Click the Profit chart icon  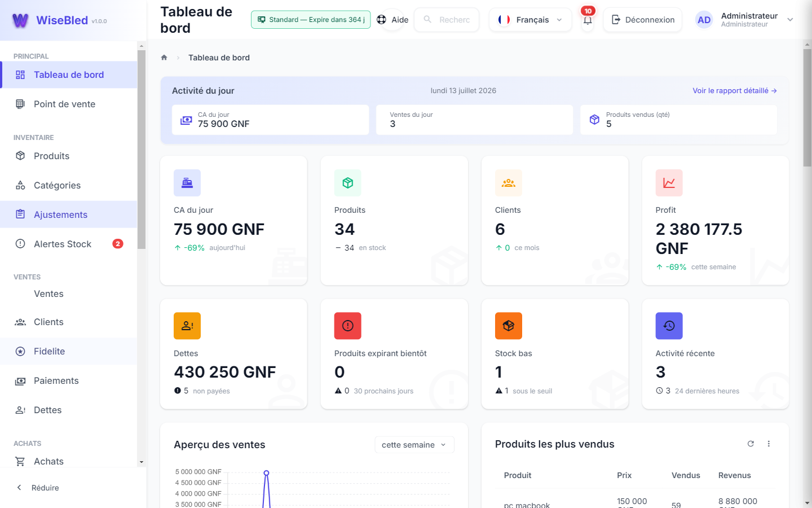tap(669, 183)
